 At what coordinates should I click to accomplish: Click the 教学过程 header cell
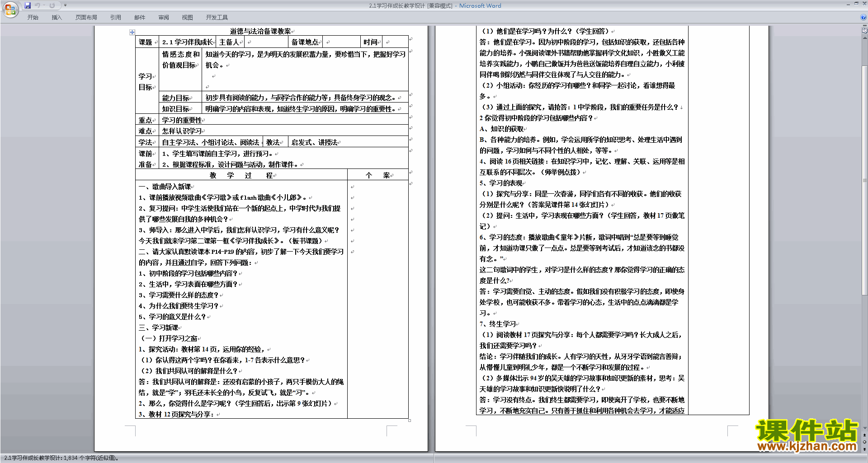click(x=241, y=175)
